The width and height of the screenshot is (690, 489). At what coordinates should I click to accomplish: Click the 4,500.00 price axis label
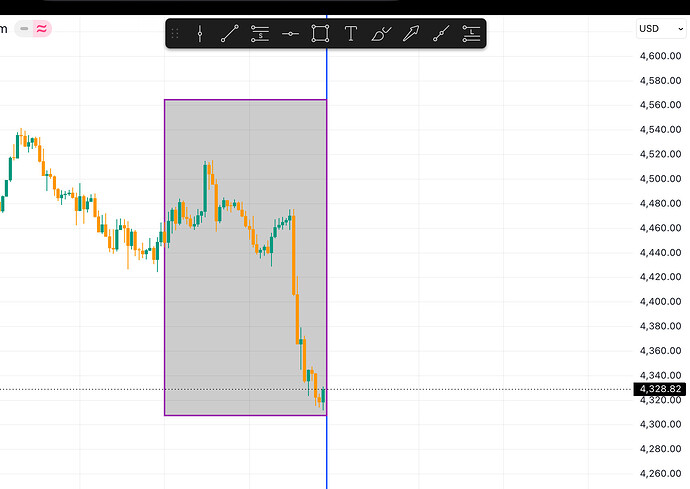(661, 179)
